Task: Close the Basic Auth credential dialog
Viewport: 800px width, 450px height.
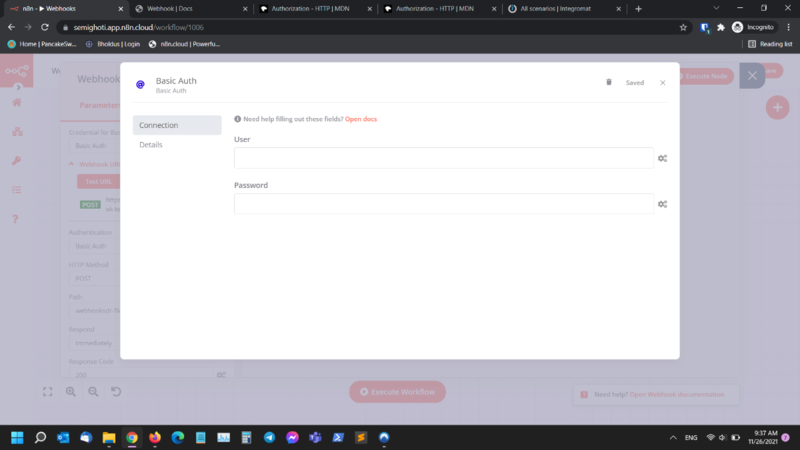Action: (662, 83)
